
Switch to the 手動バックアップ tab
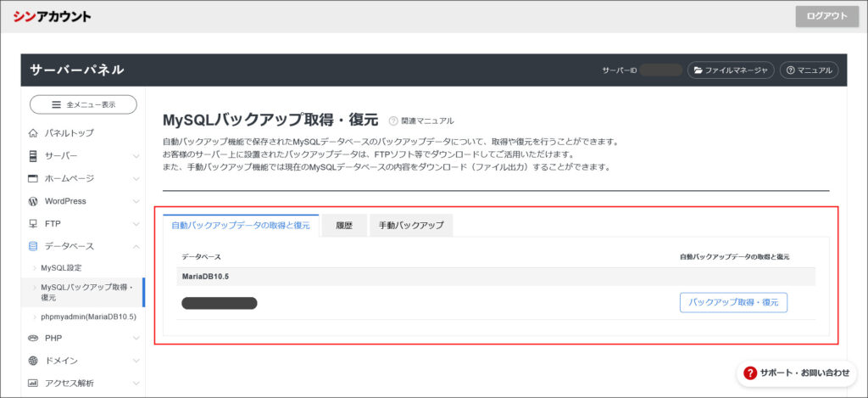tap(411, 226)
